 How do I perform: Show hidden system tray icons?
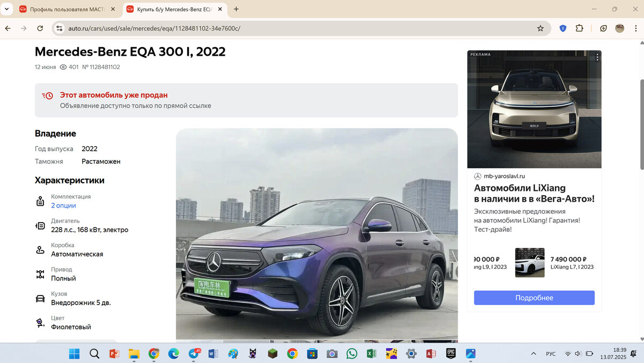click(533, 353)
